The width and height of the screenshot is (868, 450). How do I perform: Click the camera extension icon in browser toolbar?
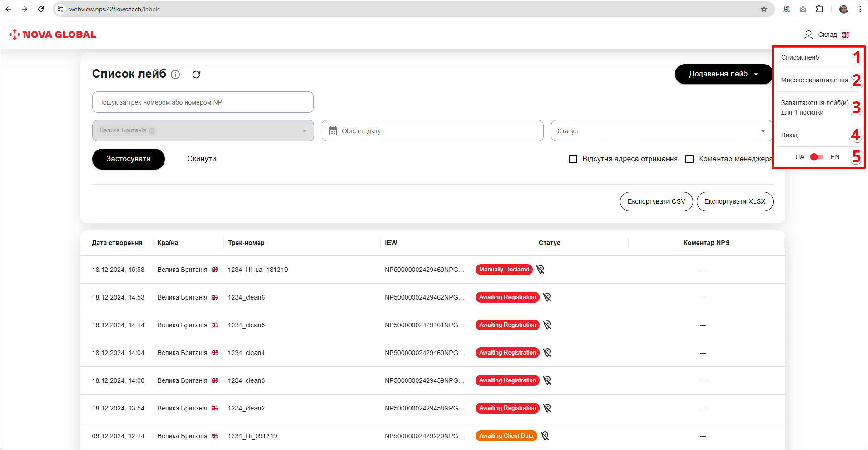point(803,9)
